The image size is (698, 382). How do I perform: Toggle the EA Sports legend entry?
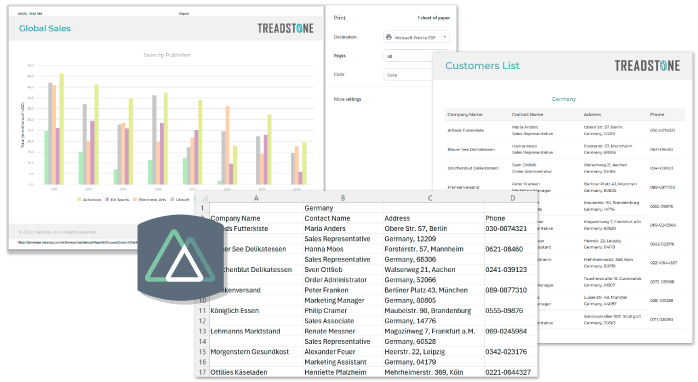pyautogui.click(x=117, y=199)
